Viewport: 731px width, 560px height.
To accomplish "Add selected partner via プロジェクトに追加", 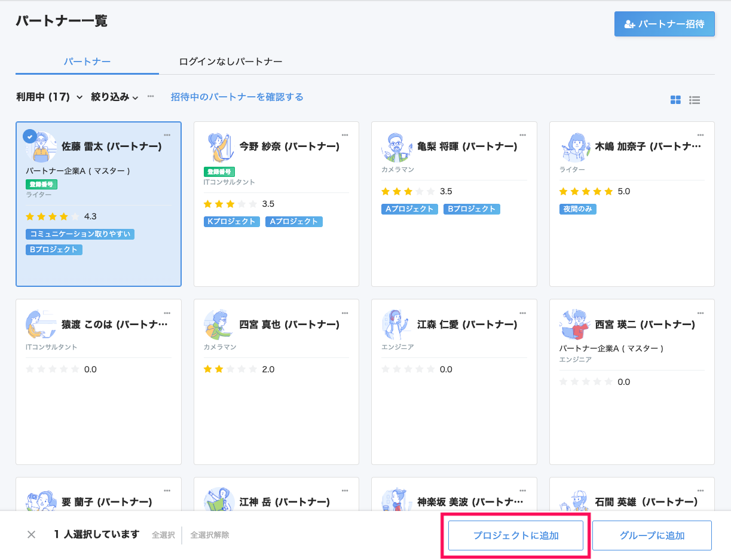I will (516, 535).
